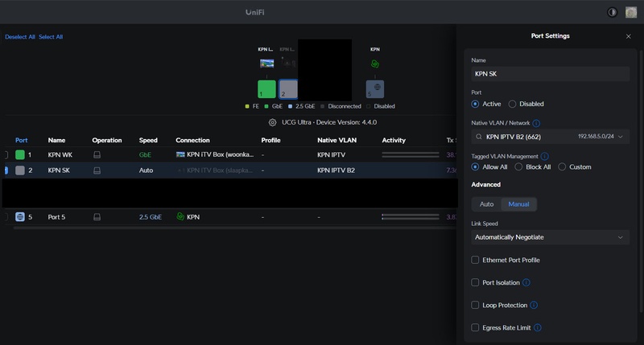The height and width of the screenshot is (345, 644).
Task: Choose Allow All tagged VLANs
Action: coord(475,167)
